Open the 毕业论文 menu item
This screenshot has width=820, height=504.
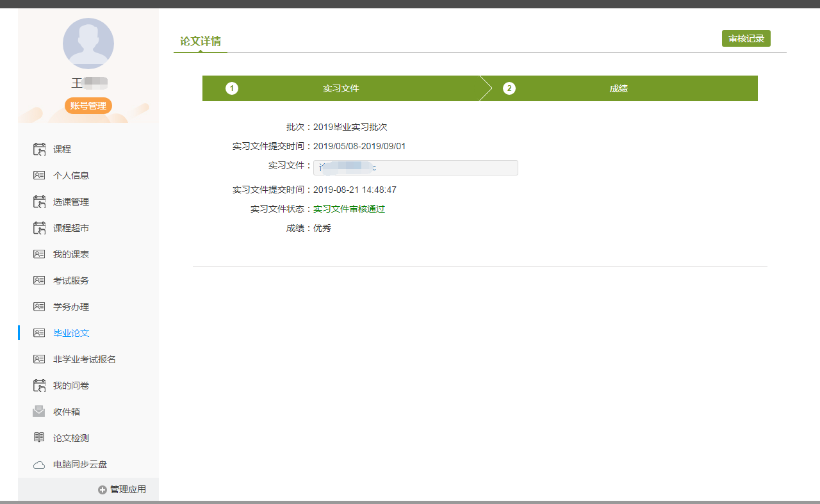pyautogui.click(x=70, y=333)
